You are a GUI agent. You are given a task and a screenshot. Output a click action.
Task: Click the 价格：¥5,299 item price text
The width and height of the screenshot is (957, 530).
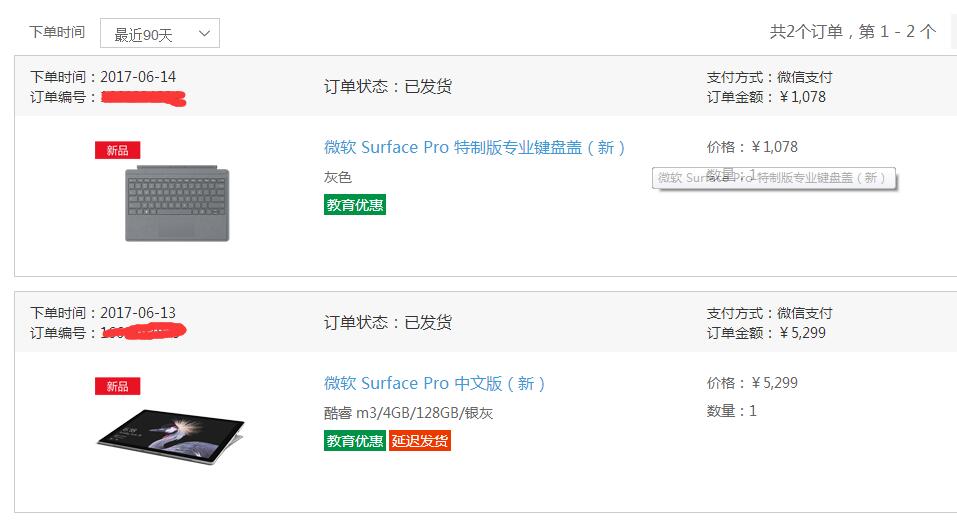[x=752, y=383]
